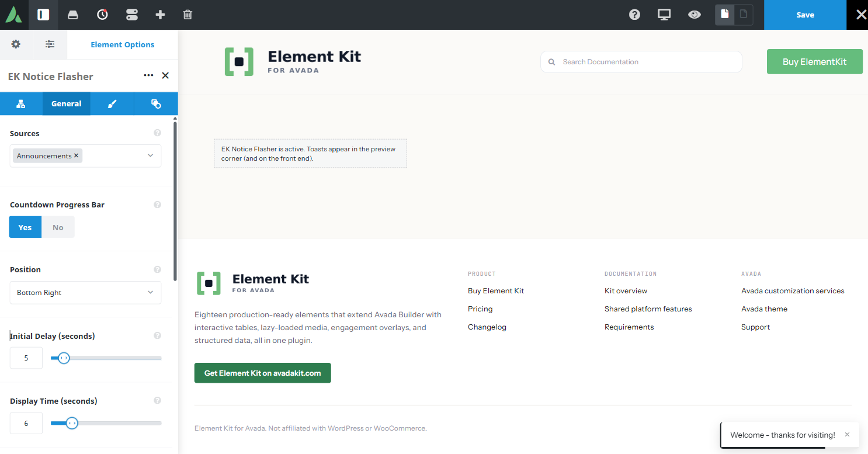
Task: Add a new element with plus icon
Action: [160, 15]
